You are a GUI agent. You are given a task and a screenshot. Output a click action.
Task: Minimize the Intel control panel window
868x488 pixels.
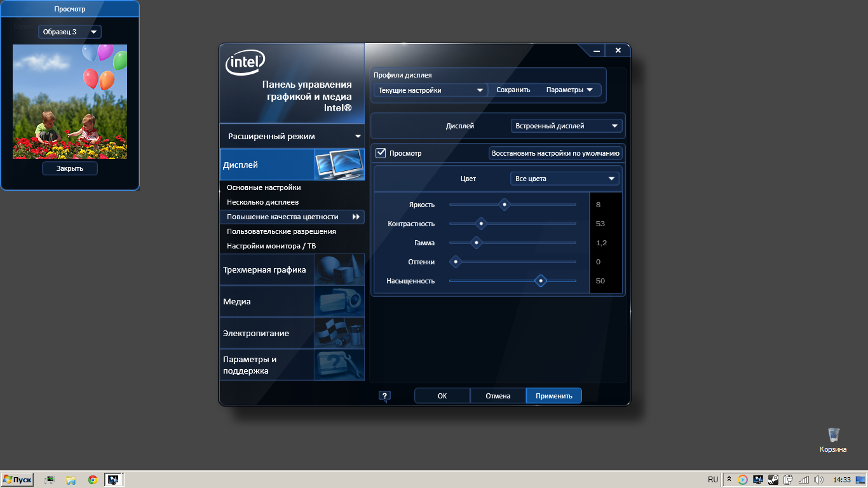(x=596, y=50)
